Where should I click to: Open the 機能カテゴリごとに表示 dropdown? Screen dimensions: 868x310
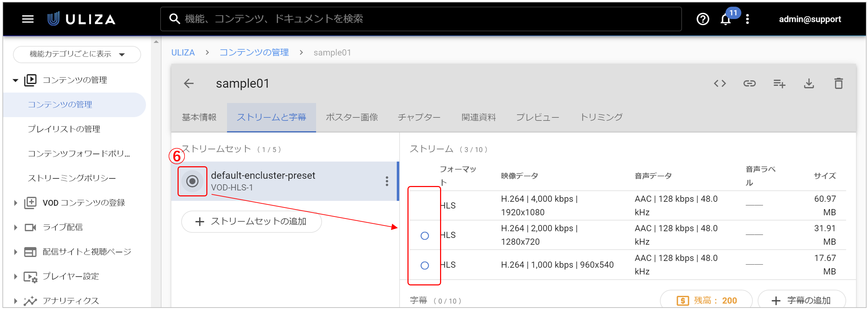click(77, 54)
